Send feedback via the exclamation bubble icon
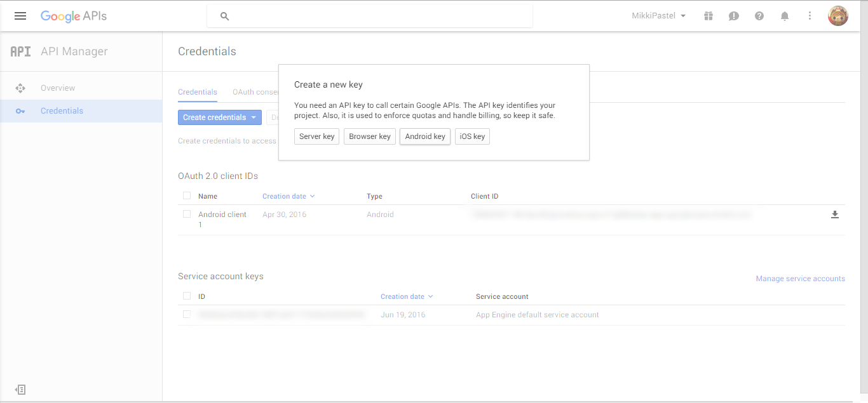Screen dimensions: 868x403 coord(733,16)
